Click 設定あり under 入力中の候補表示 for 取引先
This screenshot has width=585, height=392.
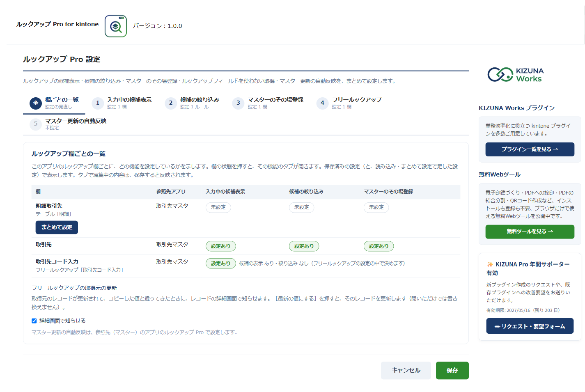(221, 246)
